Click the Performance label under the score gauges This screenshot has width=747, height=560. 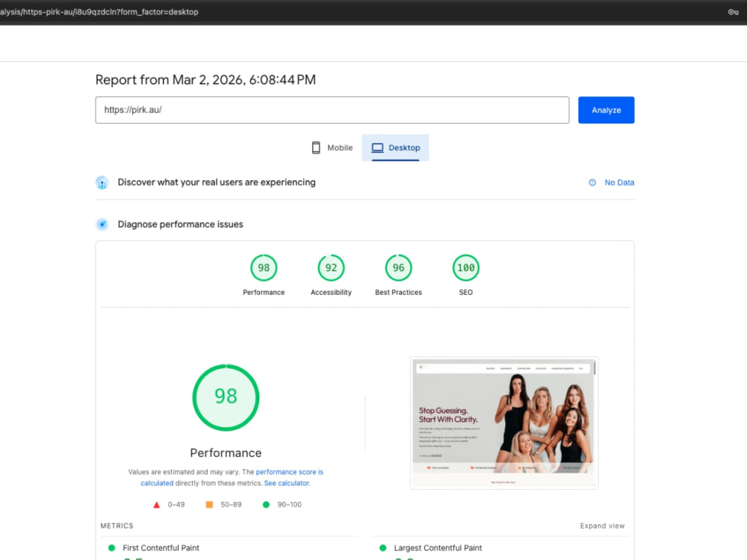pyautogui.click(x=264, y=293)
